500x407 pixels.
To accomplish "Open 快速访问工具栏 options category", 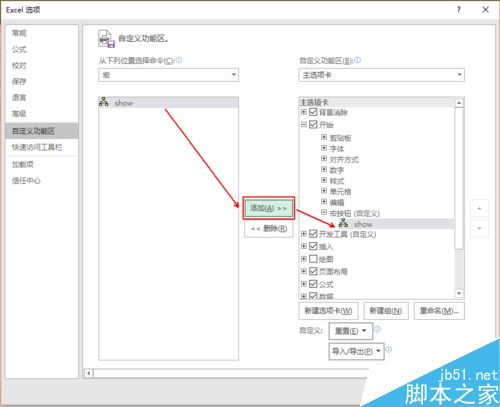I will [x=42, y=147].
